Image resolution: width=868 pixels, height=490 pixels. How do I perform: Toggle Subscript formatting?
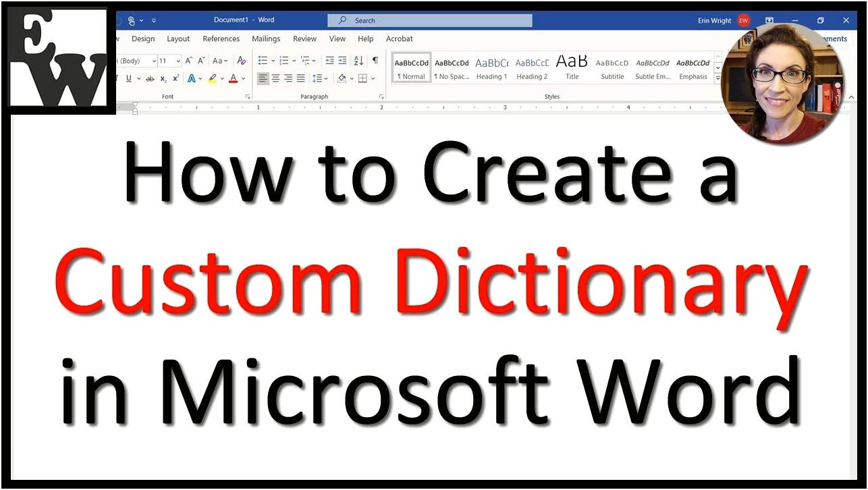163,79
